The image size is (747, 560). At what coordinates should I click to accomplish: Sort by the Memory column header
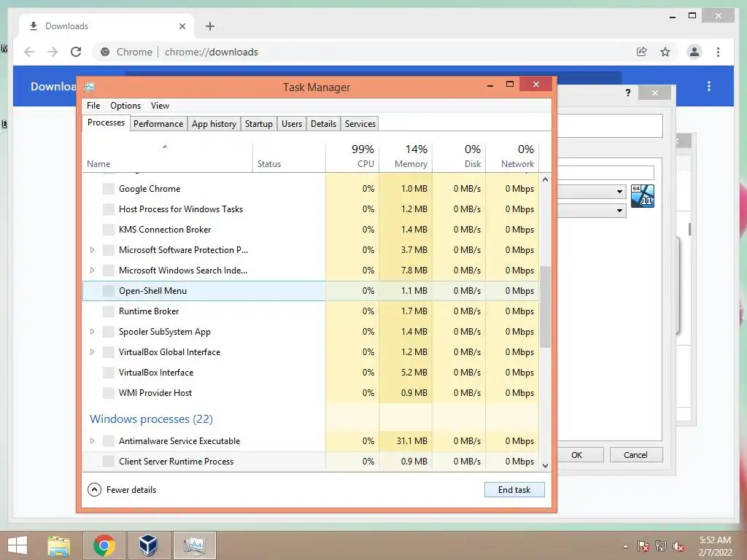pyautogui.click(x=406, y=156)
